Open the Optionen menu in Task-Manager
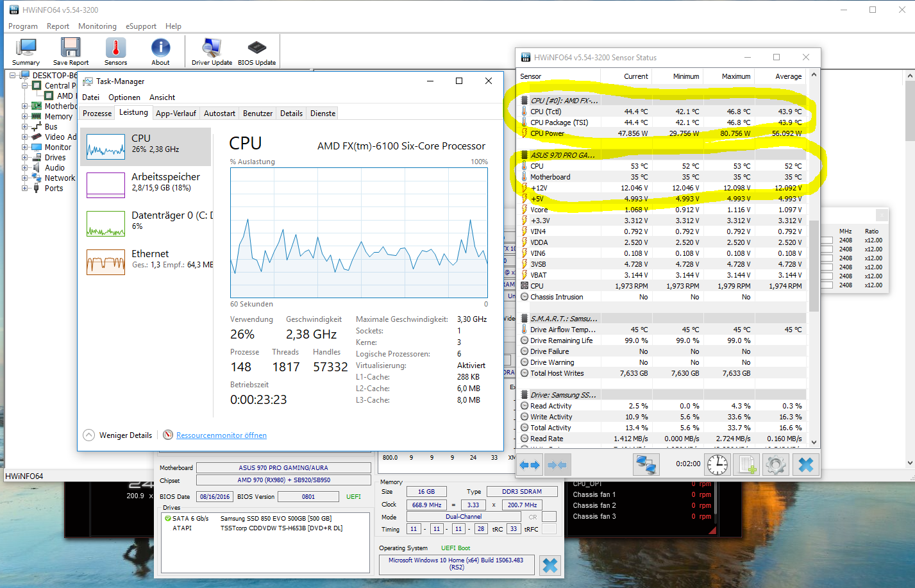 point(124,97)
